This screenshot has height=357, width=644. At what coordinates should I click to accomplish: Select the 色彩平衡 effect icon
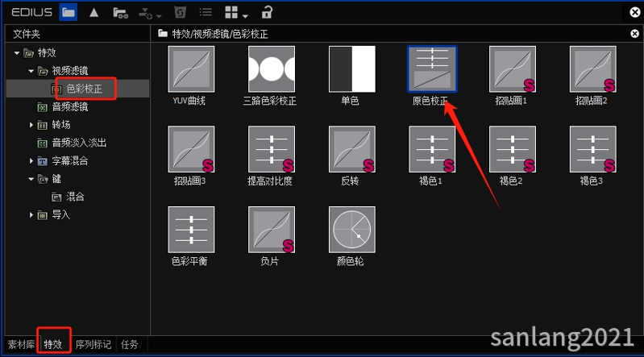point(191,230)
